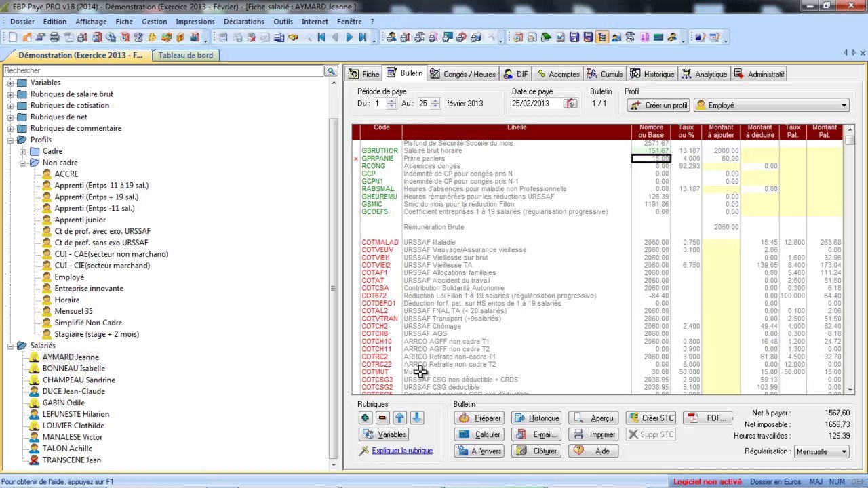Click the Imprimer button
The image size is (868, 488).
pyautogui.click(x=593, y=434)
